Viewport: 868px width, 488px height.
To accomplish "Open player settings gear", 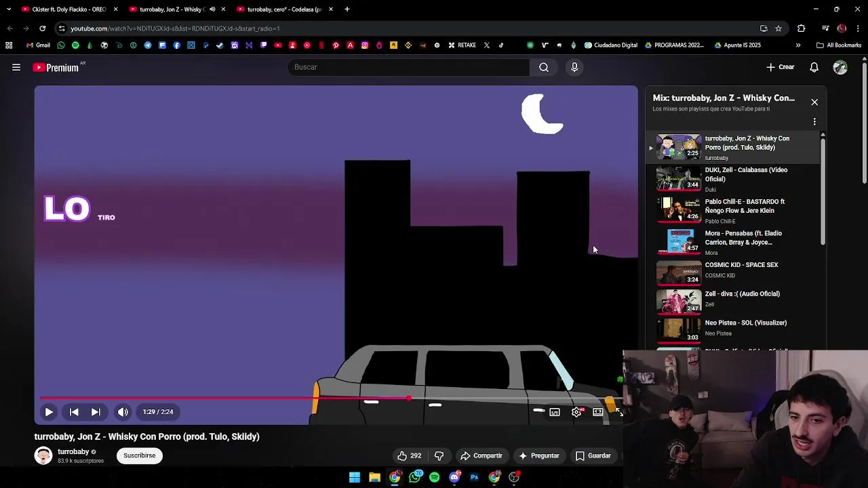I will tap(576, 412).
